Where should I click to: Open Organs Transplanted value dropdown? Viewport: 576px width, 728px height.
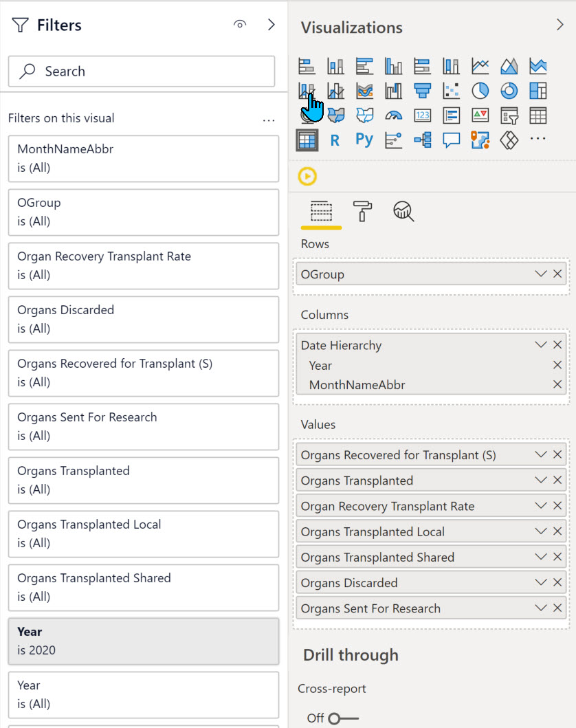tap(541, 480)
